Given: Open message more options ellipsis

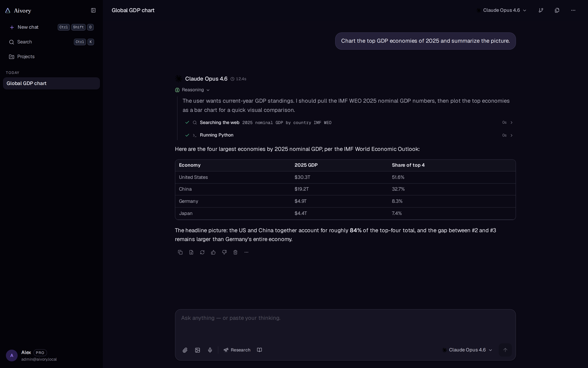Looking at the screenshot, I should (246, 252).
